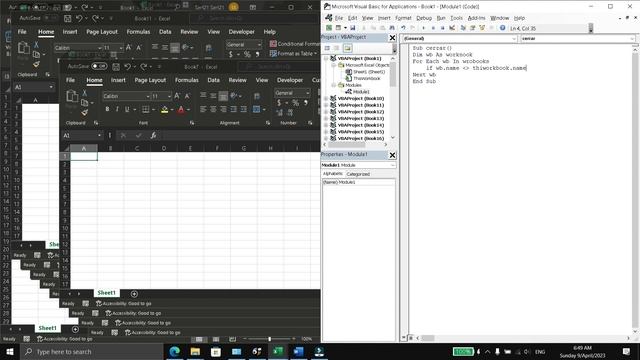
Task: Toggle Wrap Text in front Excel ribbon
Action: coord(257,96)
